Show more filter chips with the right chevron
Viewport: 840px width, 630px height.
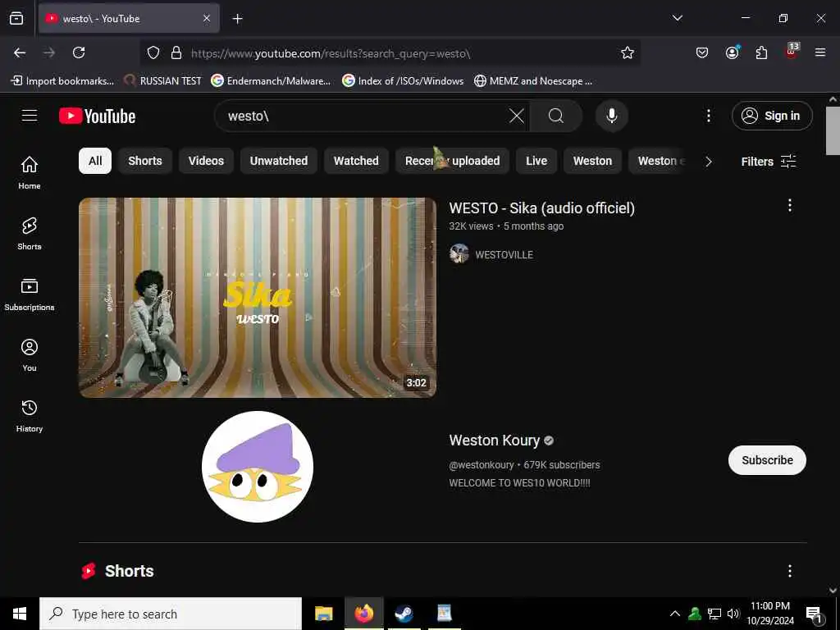(708, 162)
